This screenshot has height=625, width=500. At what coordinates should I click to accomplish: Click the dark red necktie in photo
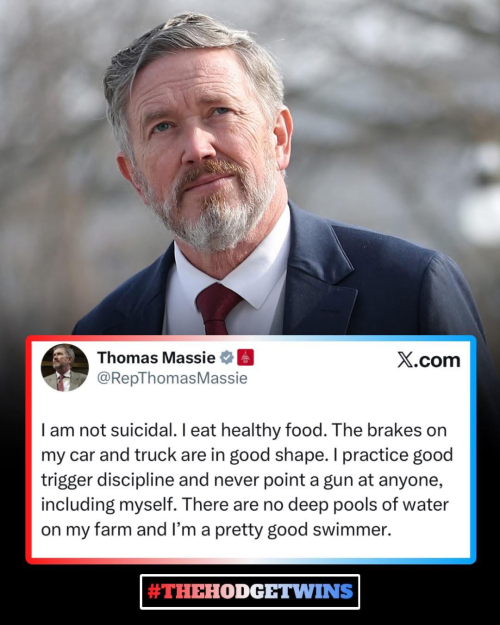[217, 309]
